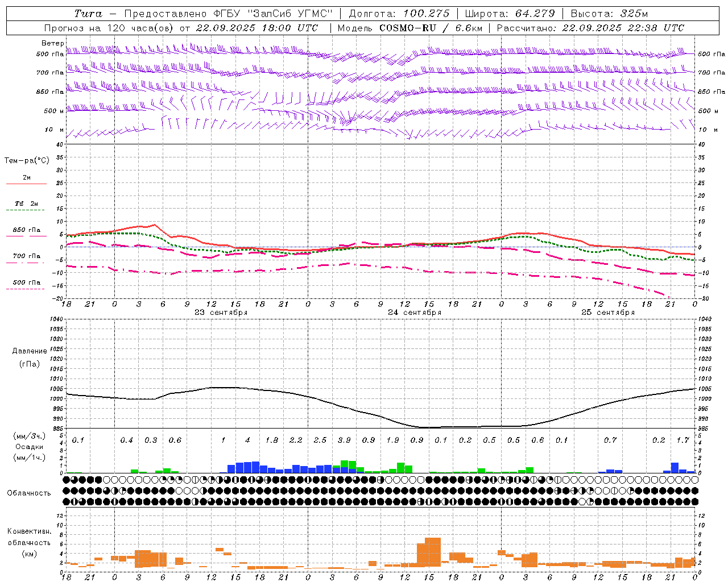The height and width of the screenshot is (582, 728).
Task: Click 'Рассчитано: 22.09.2025 22:38 UTC' timestamp
Action: click(x=590, y=28)
